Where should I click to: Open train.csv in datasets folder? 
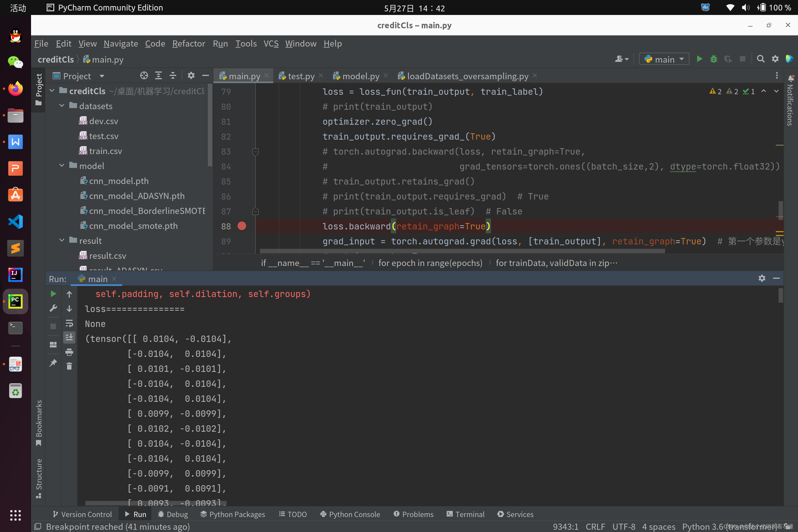[x=106, y=151]
